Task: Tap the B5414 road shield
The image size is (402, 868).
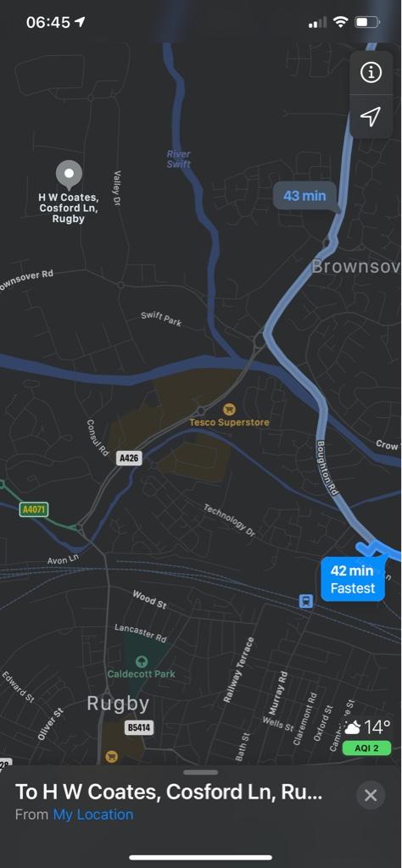Action: tap(139, 727)
